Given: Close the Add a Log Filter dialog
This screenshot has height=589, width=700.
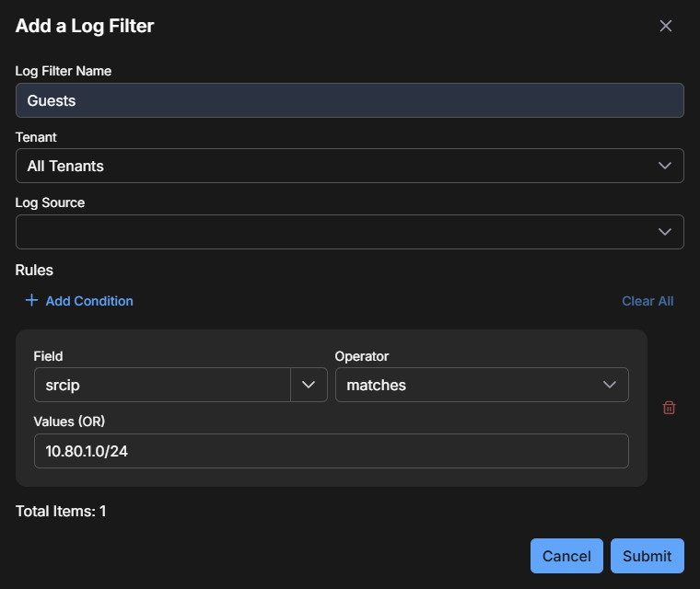Looking at the screenshot, I should point(666,26).
